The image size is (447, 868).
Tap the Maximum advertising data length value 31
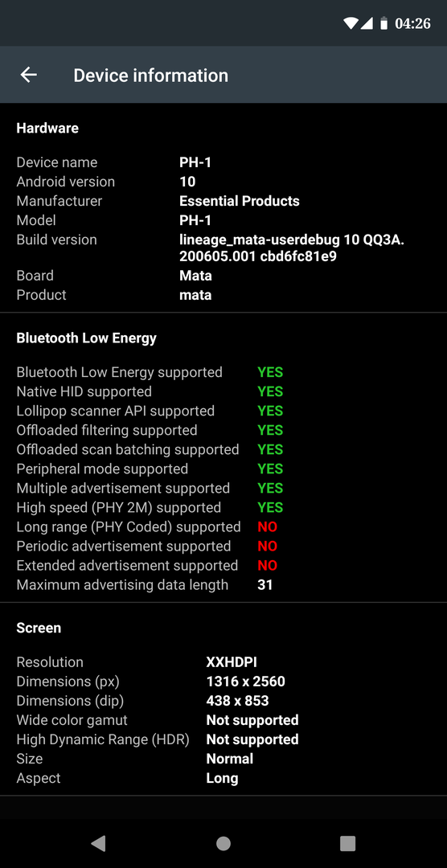(265, 584)
